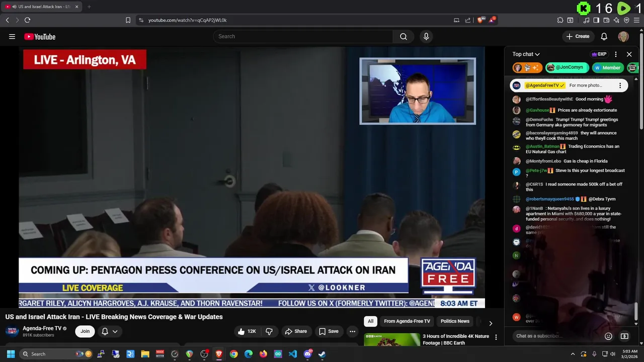Open live chat options three-dot menu

point(616,54)
